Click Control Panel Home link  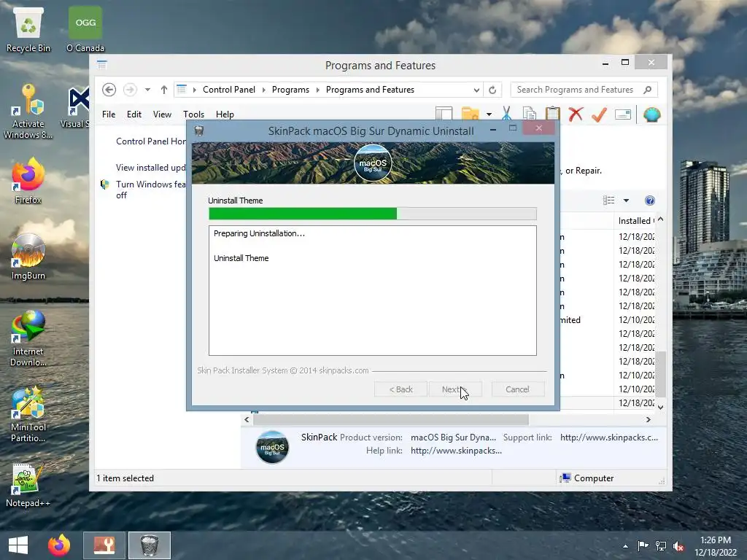click(x=150, y=141)
